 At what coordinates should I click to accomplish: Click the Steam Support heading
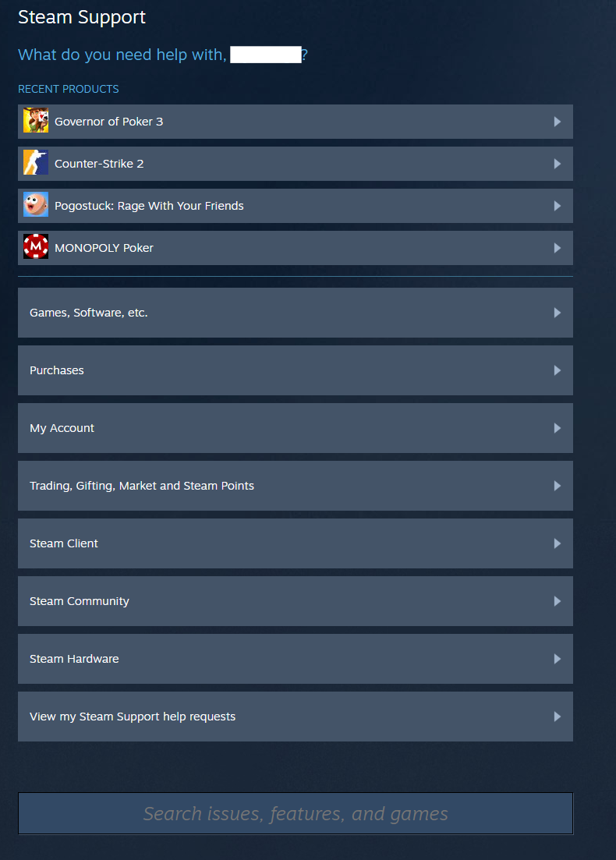(81, 16)
